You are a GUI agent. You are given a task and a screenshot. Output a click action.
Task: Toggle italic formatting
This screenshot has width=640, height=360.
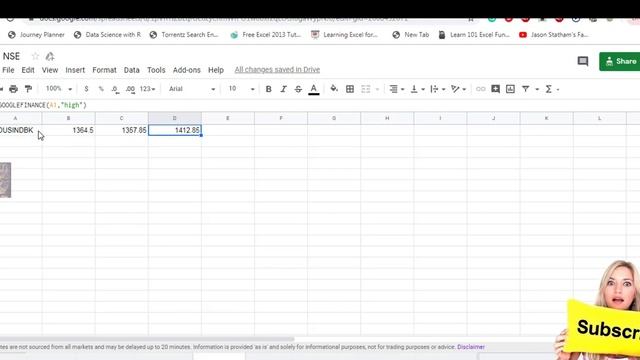(x=283, y=89)
